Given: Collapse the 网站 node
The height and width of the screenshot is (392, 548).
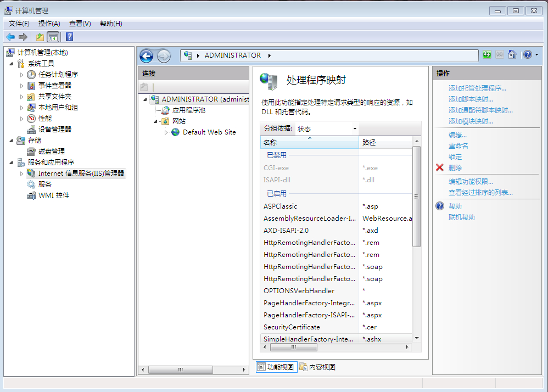Looking at the screenshot, I should click(x=156, y=121).
